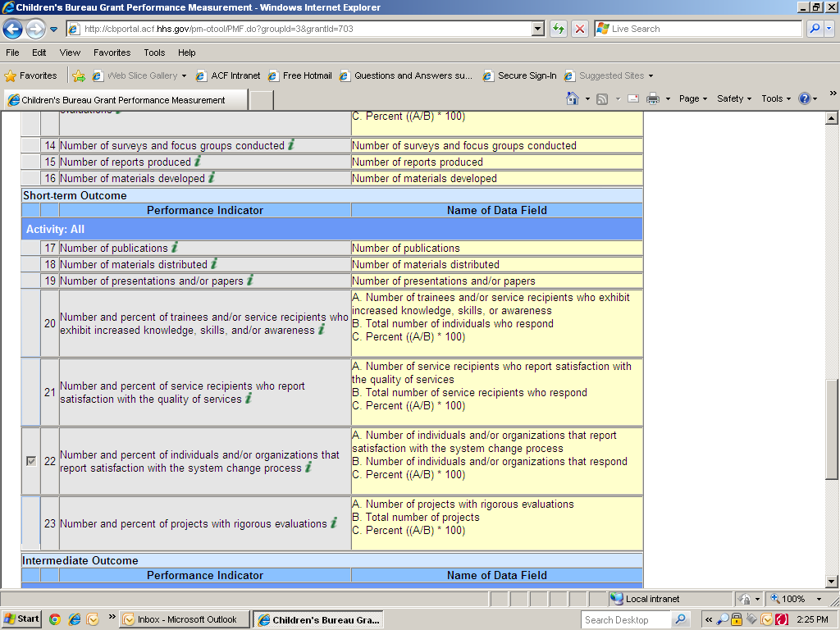The image size is (840, 630).
Task: Switch to Inbox - Microsoft Outlook taskbar button
Action: pyautogui.click(x=185, y=619)
